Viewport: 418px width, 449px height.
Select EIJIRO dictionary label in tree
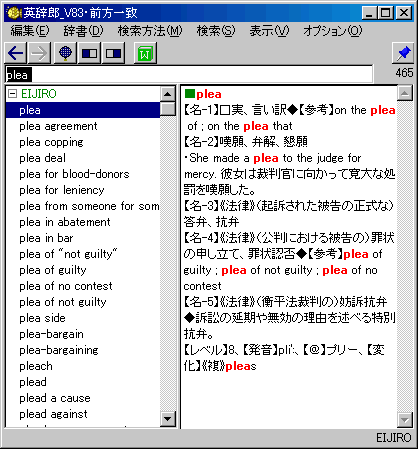[39, 94]
